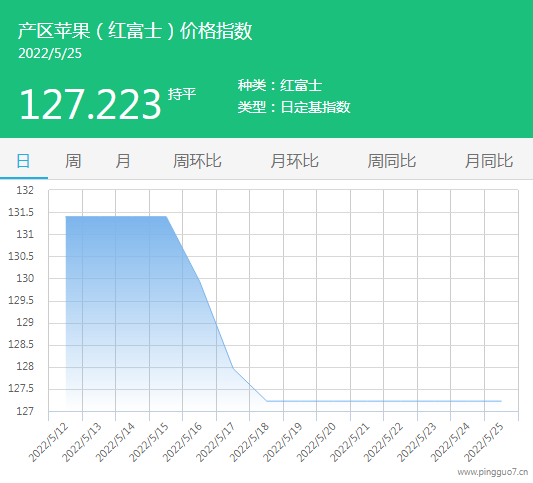Click the 种类：红富士 label
This screenshot has width=533, height=483.
click(x=280, y=85)
